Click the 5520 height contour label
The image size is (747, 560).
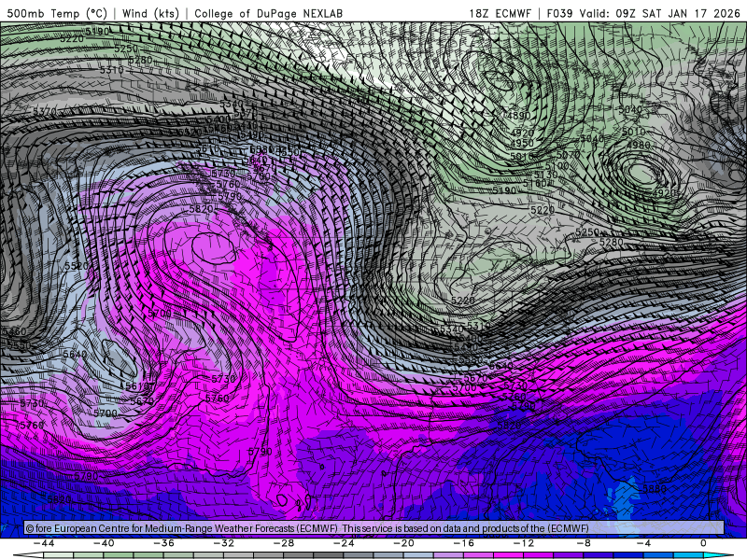tap(77, 266)
